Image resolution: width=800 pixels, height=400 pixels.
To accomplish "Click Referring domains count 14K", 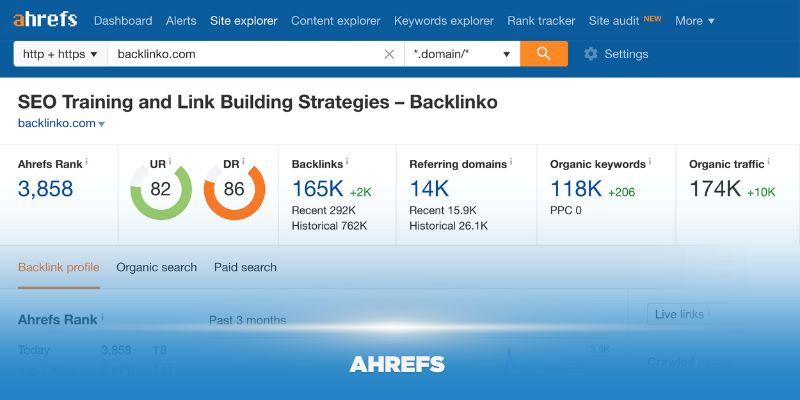I will pos(429,189).
